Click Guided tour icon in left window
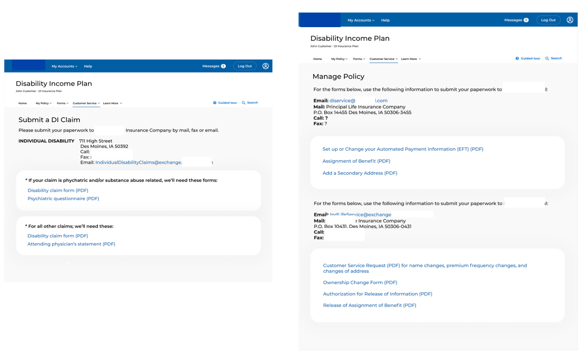Screen dimensions: 588x364 pos(215,103)
